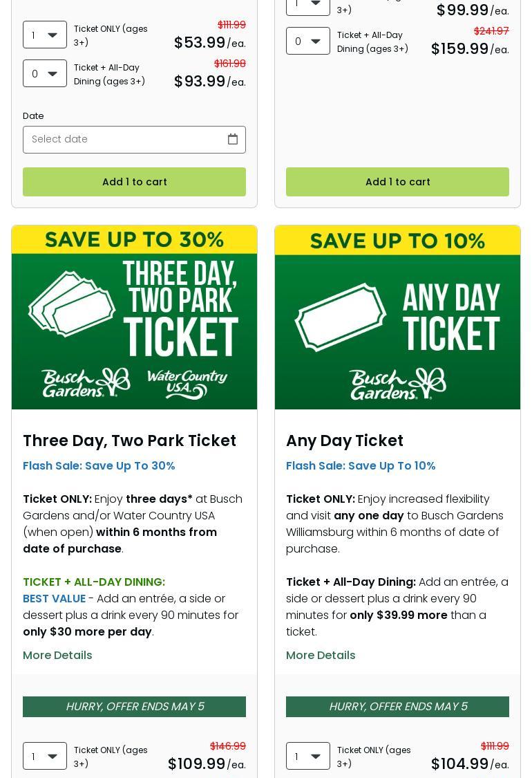The height and width of the screenshot is (778, 532).
Task: Click the Any Day Ticket heading
Action: [345, 441]
